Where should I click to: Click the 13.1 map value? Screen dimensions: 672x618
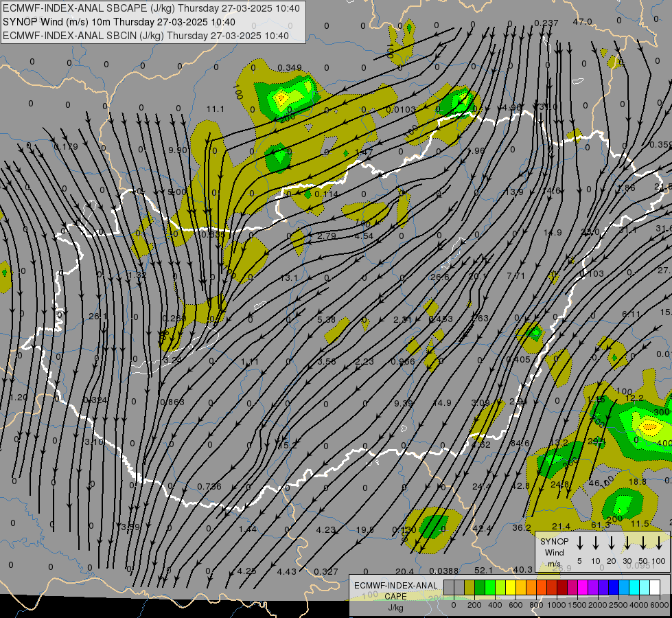click(x=289, y=278)
